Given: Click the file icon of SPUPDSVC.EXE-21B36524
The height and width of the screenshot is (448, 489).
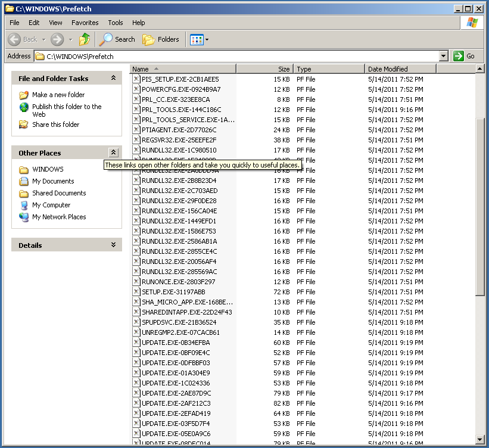Looking at the screenshot, I should 136,322.
